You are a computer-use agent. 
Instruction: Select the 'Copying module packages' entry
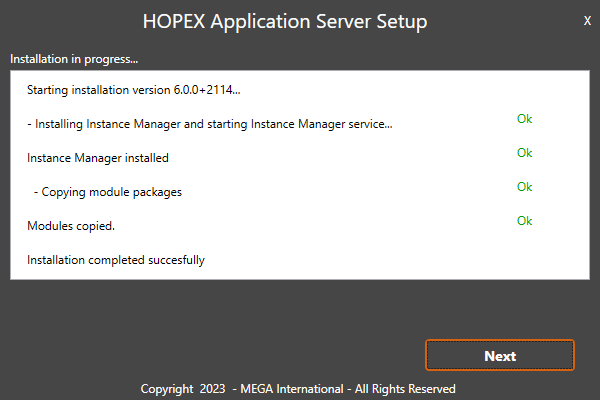[107, 191]
